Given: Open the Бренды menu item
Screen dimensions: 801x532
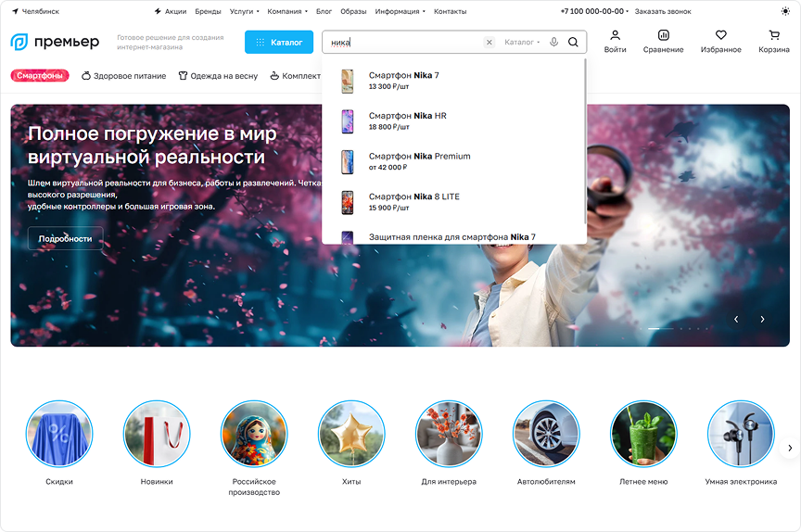Looking at the screenshot, I should pos(208,11).
